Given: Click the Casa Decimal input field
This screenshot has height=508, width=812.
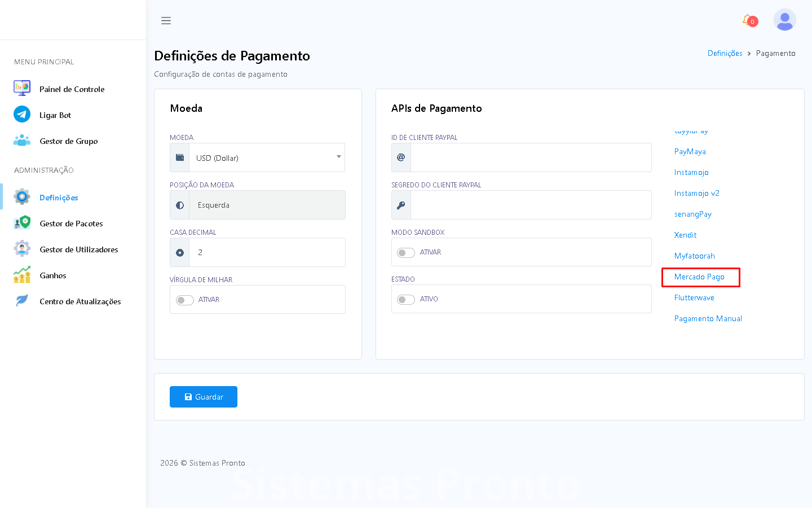Looking at the screenshot, I should [266, 252].
